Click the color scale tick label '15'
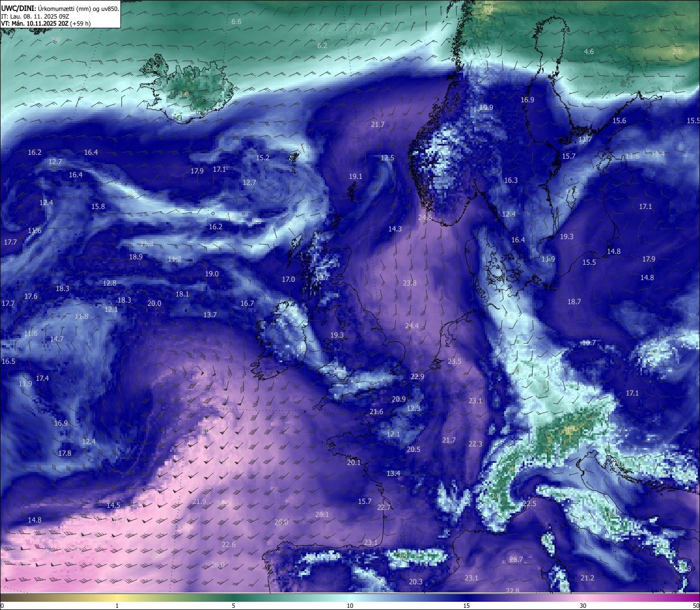This screenshot has width=700, height=610. click(x=466, y=606)
